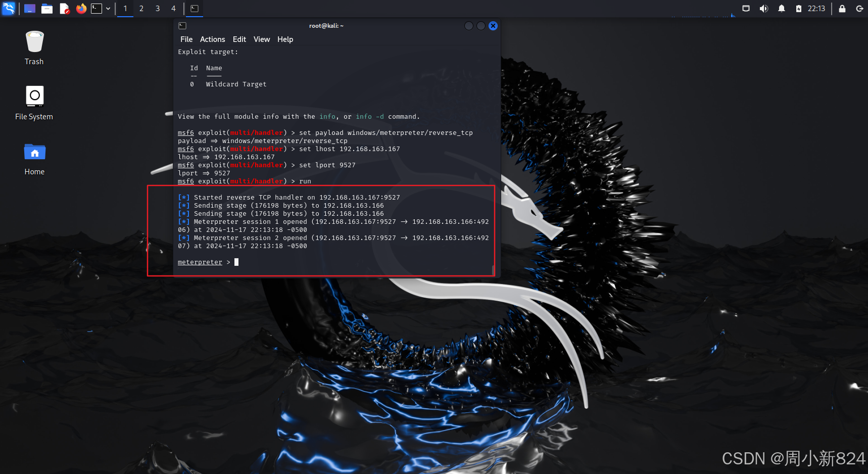Click the volume speaker tray icon
Screen dimensions: 868x474
click(763, 9)
